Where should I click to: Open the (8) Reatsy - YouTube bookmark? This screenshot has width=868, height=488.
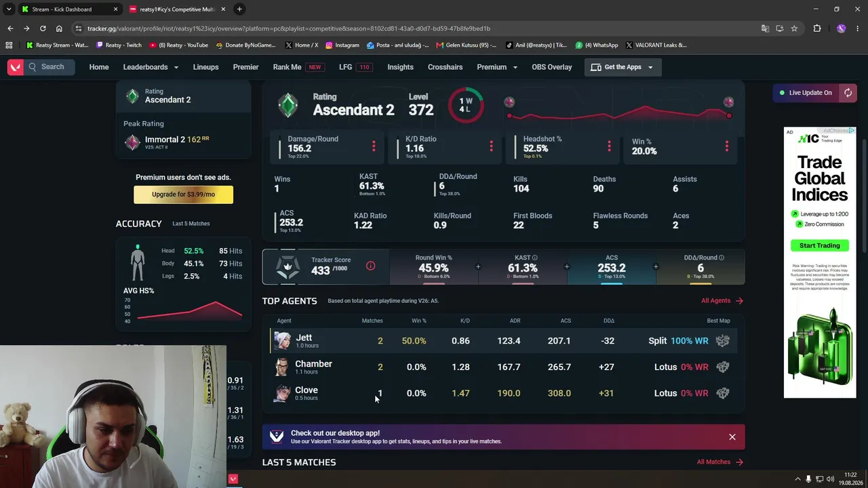point(178,45)
